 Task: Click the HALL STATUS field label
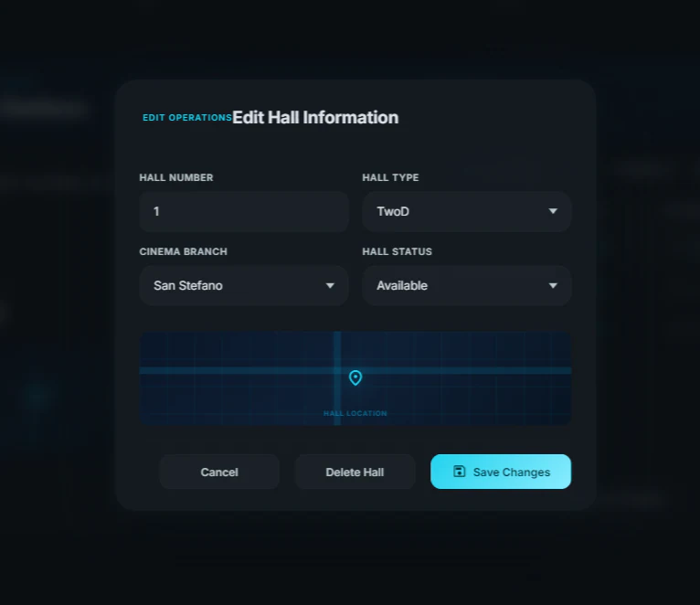click(x=398, y=252)
